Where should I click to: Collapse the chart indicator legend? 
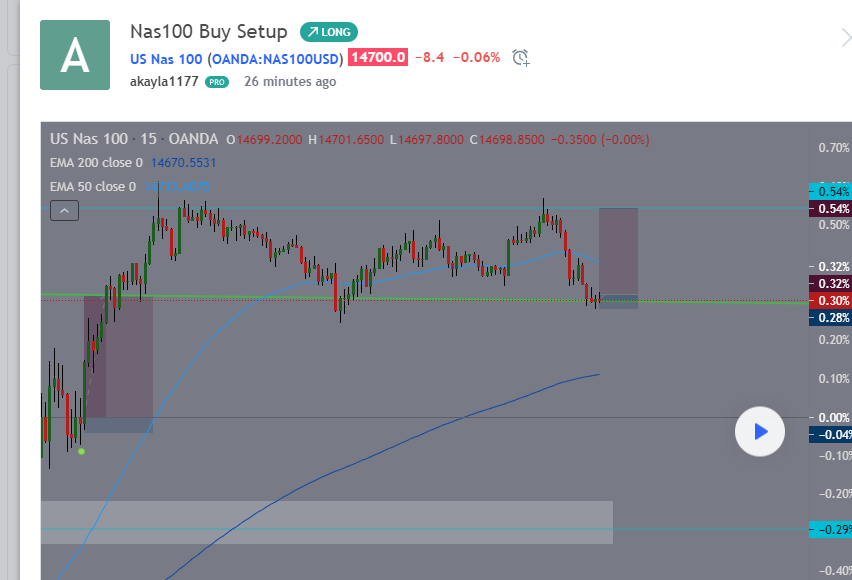[64, 210]
